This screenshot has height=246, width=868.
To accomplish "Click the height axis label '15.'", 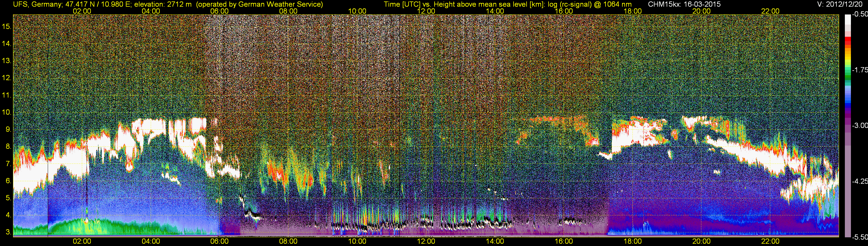I will pyautogui.click(x=7, y=27).
